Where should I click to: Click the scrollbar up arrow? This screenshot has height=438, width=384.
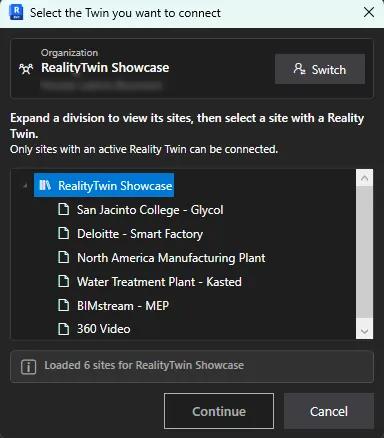pos(364,178)
